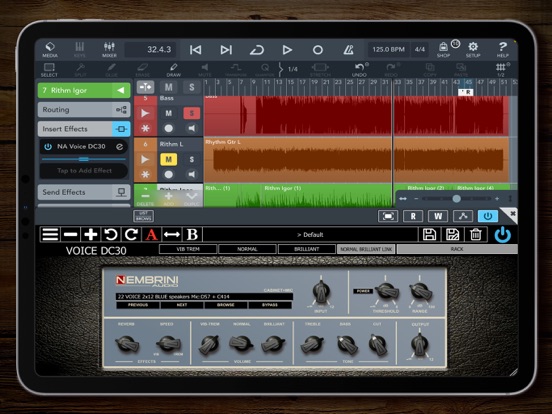
Task: Open the plugin side-chain routing icon
Action: pyautogui.click(x=463, y=216)
